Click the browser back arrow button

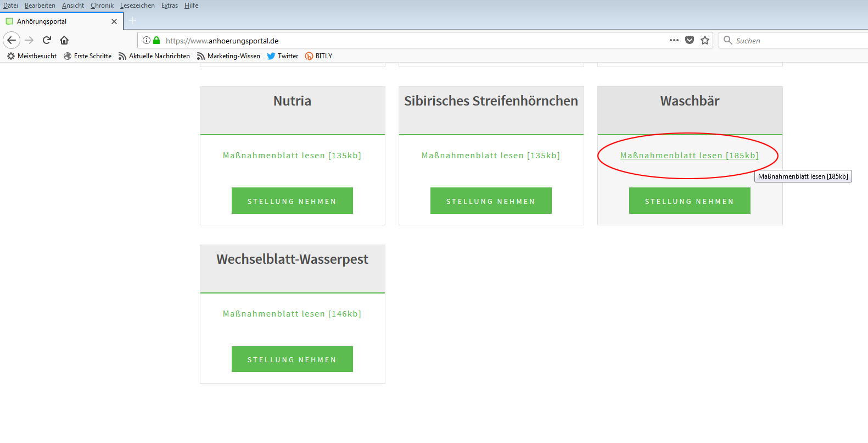[12, 40]
